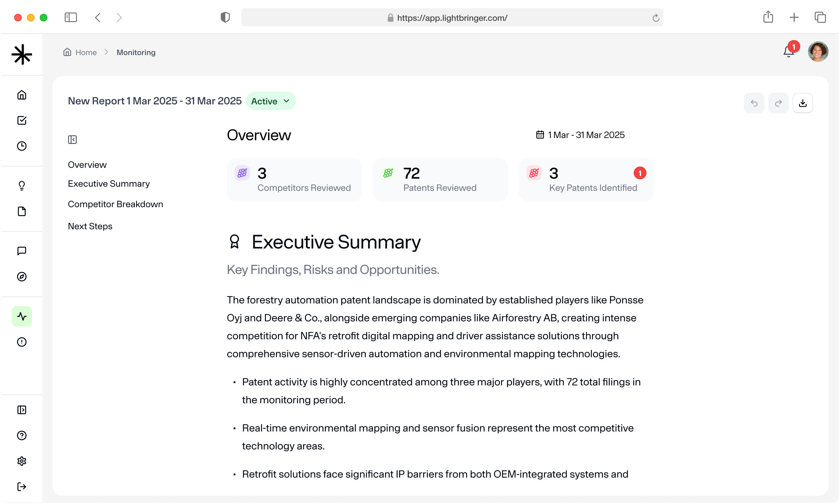
Task: Click the checkbox tasks icon in sidebar
Action: (x=22, y=120)
